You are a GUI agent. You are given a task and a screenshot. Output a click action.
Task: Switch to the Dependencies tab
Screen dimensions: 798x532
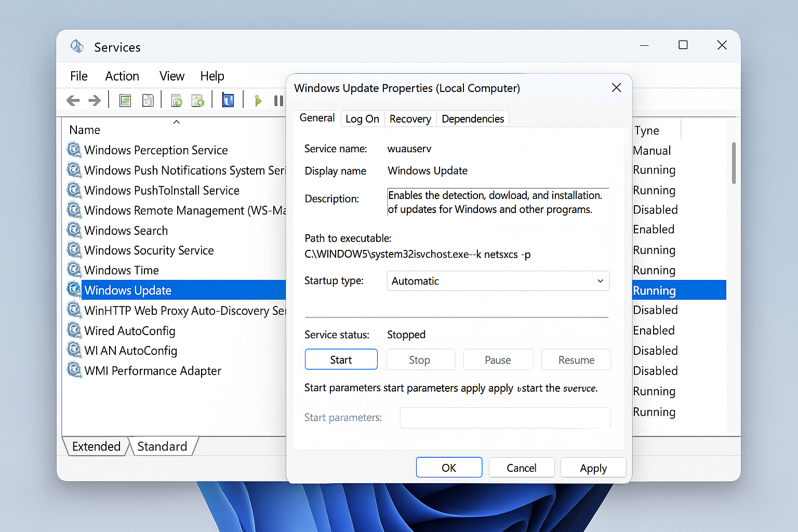point(473,119)
